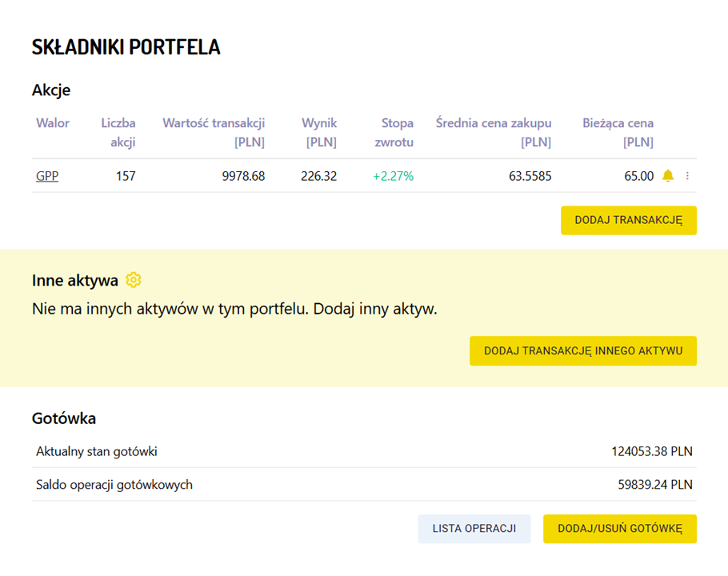Open the gear settings beside Inne aktywa
The width and height of the screenshot is (728, 576).
pos(134,280)
